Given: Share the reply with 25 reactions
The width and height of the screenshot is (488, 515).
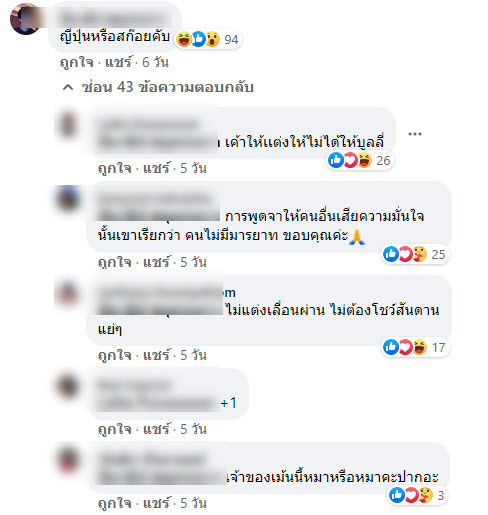Looking at the screenshot, I should click(157, 262).
